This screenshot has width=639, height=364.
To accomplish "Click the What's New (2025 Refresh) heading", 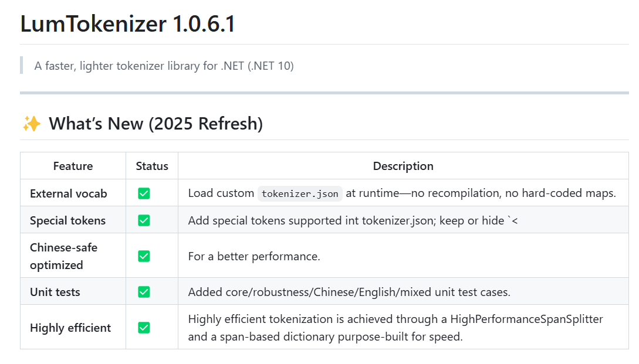I will coord(155,124).
